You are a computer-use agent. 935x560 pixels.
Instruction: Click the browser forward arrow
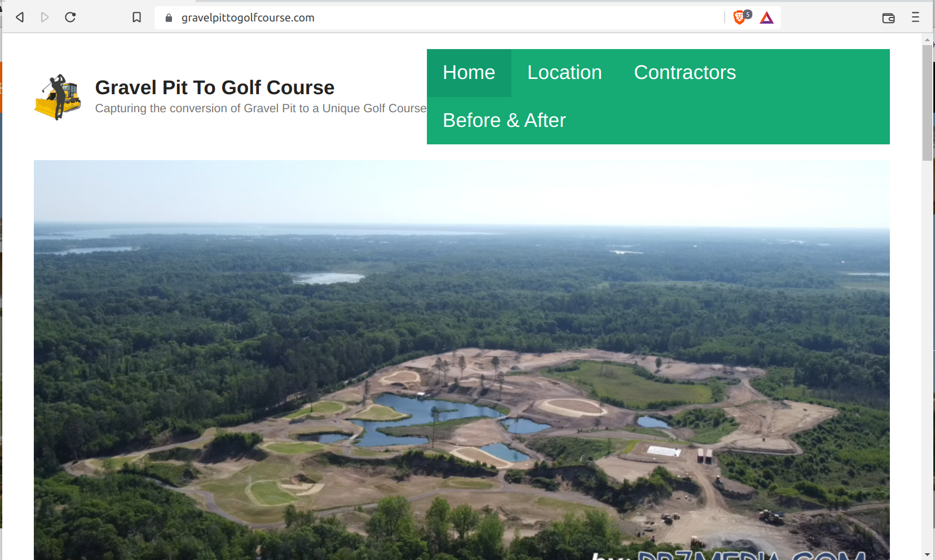click(45, 17)
